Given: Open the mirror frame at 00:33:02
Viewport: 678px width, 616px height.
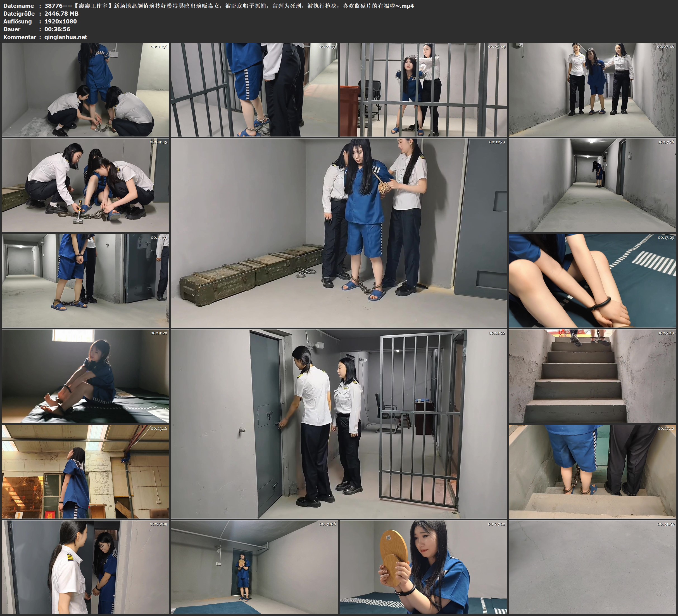Looking at the screenshot, I should point(423,567).
